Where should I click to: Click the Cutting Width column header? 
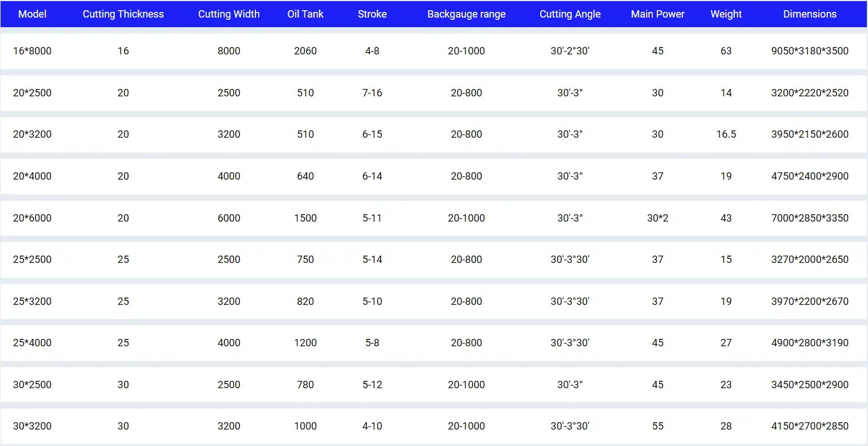tap(229, 14)
